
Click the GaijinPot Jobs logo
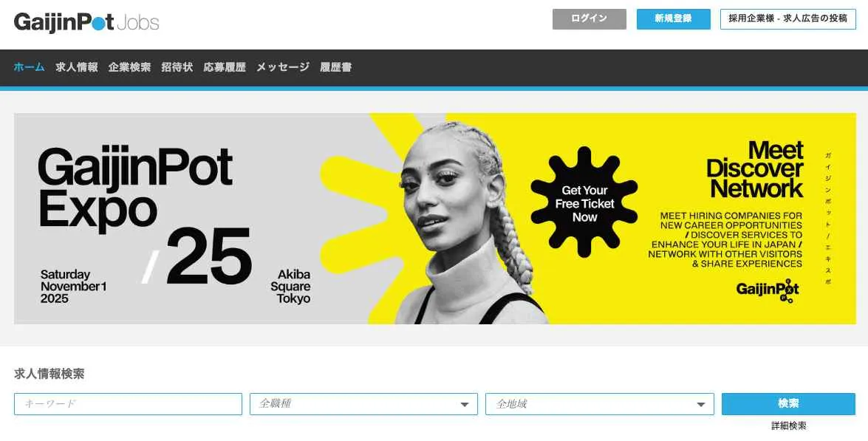[86, 22]
